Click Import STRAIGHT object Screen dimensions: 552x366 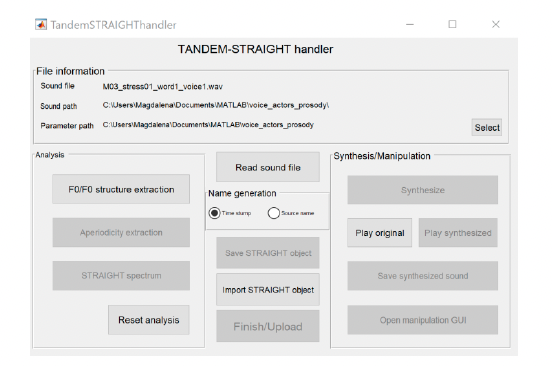[x=268, y=290]
